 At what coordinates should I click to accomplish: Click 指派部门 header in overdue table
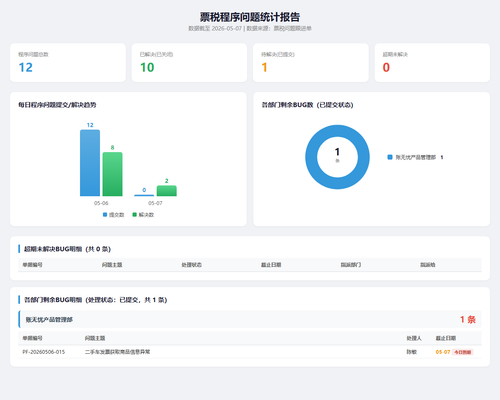(351, 265)
